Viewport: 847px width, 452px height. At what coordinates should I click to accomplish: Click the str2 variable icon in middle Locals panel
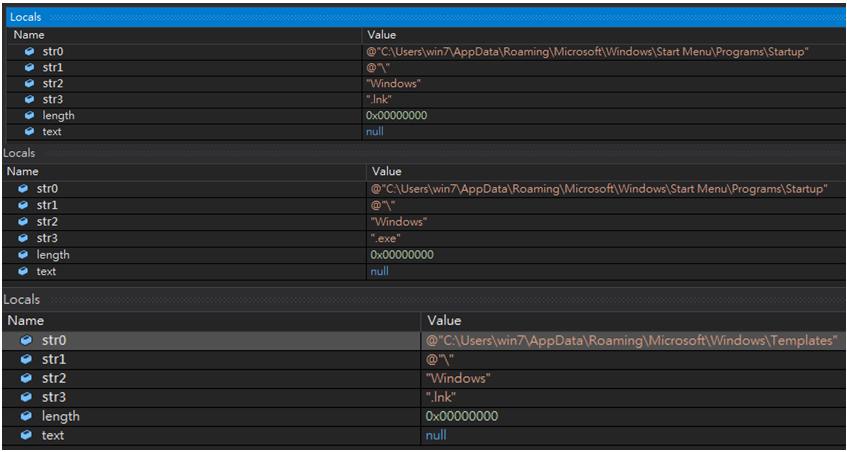click(x=24, y=222)
